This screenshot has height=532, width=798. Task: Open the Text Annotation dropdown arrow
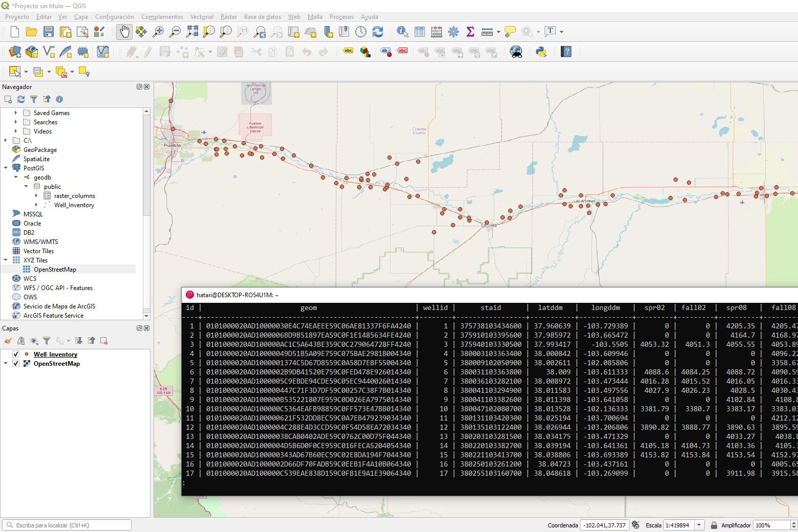(562, 32)
